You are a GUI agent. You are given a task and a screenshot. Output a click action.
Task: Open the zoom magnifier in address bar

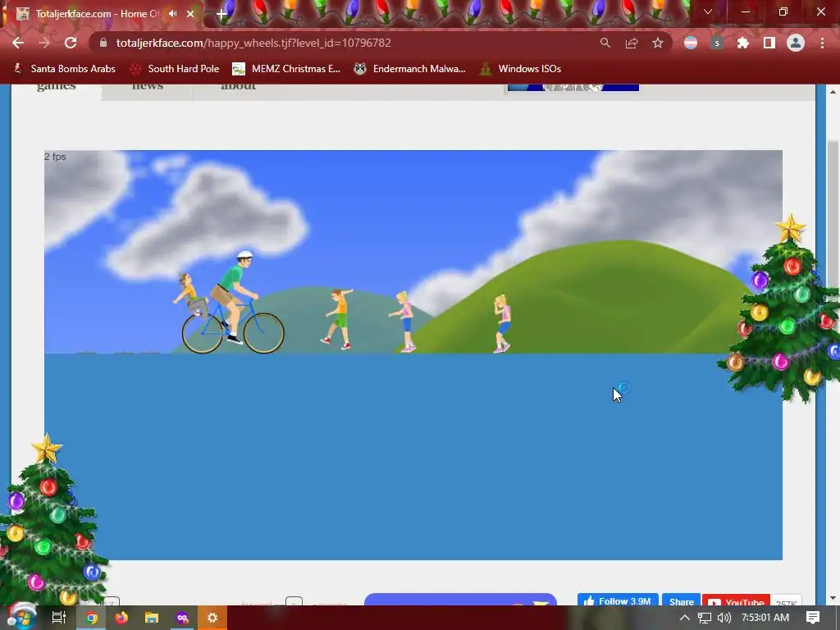(x=605, y=43)
